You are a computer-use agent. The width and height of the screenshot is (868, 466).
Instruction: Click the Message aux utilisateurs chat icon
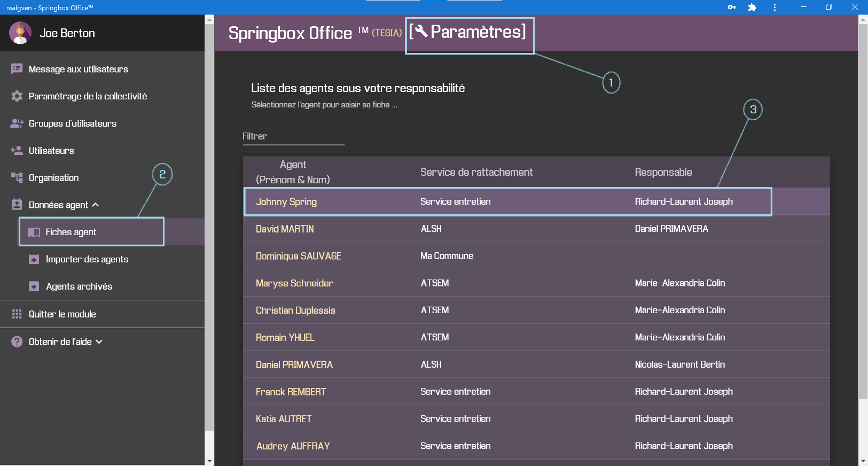pos(17,69)
